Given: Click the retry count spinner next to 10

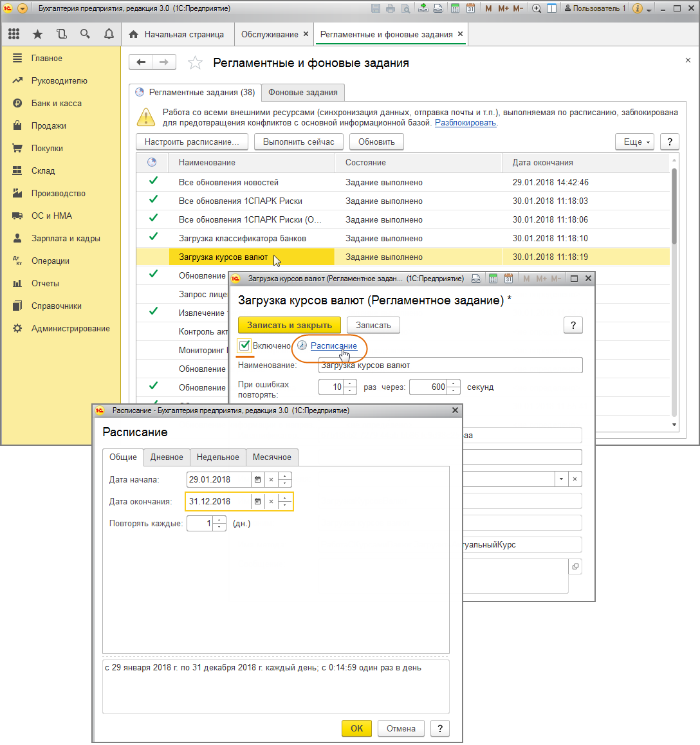Looking at the screenshot, I should click(x=350, y=387).
